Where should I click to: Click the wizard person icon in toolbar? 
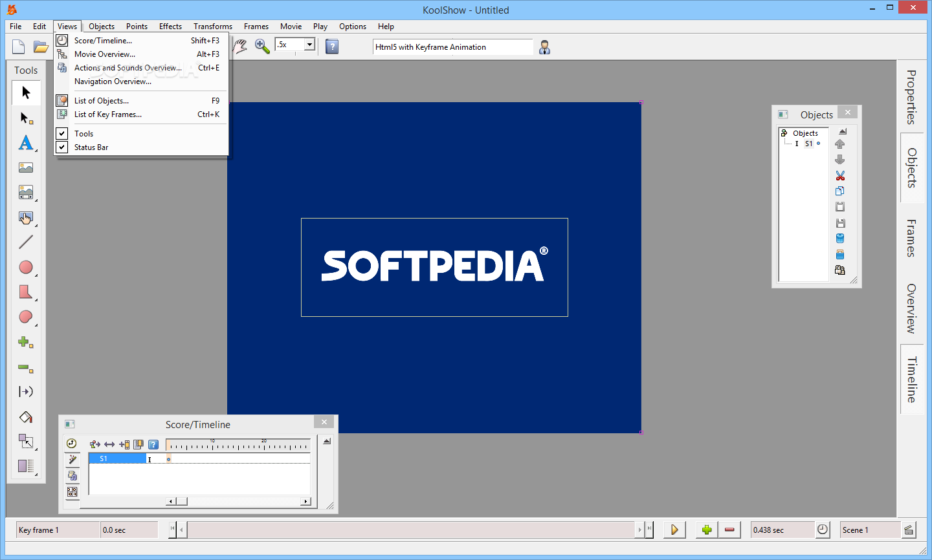[x=545, y=47]
